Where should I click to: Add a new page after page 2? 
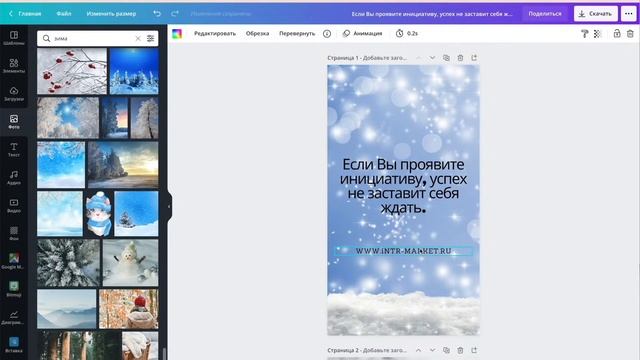point(474,350)
